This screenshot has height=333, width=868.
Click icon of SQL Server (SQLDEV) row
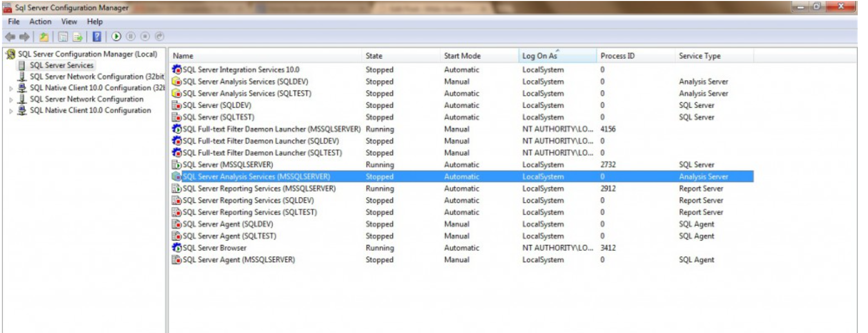tap(177, 105)
